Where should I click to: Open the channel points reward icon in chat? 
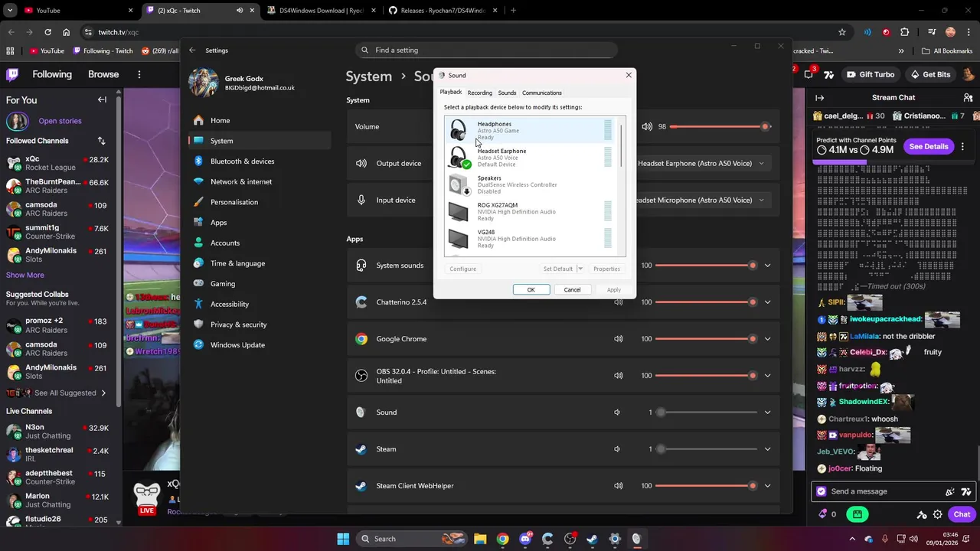[857, 514]
